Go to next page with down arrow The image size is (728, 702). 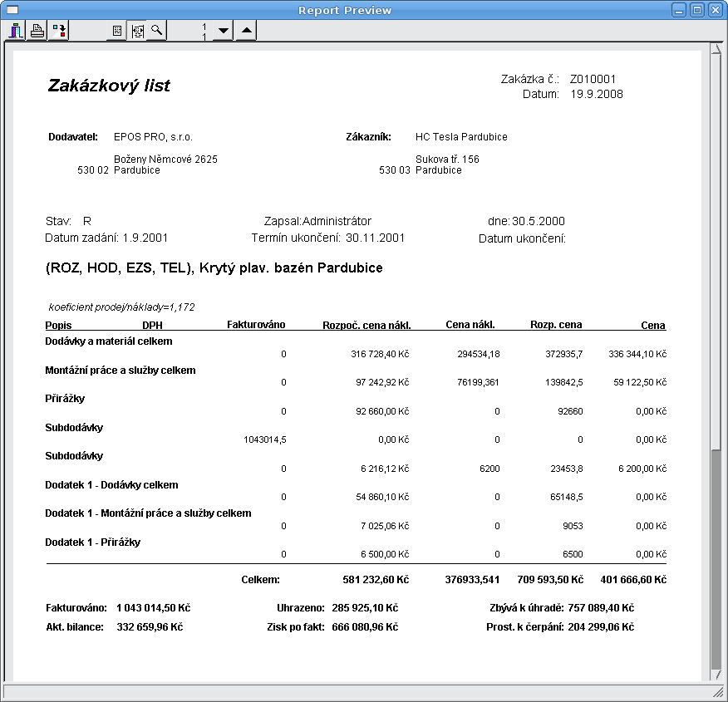[x=223, y=32]
